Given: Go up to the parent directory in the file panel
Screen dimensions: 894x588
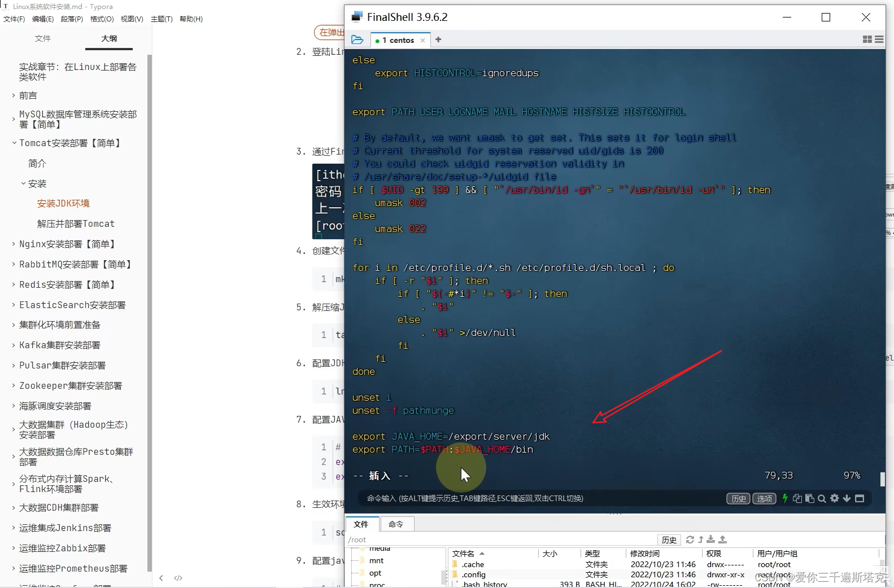Looking at the screenshot, I should click(x=701, y=539).
